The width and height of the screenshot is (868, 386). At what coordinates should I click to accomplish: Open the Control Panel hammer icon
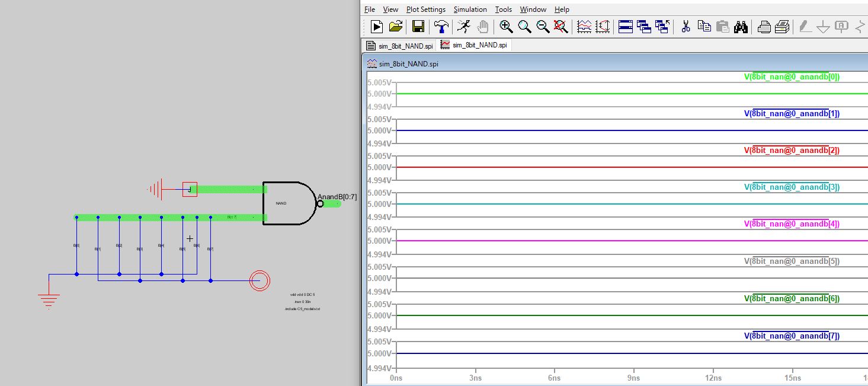tap(441, 26)
